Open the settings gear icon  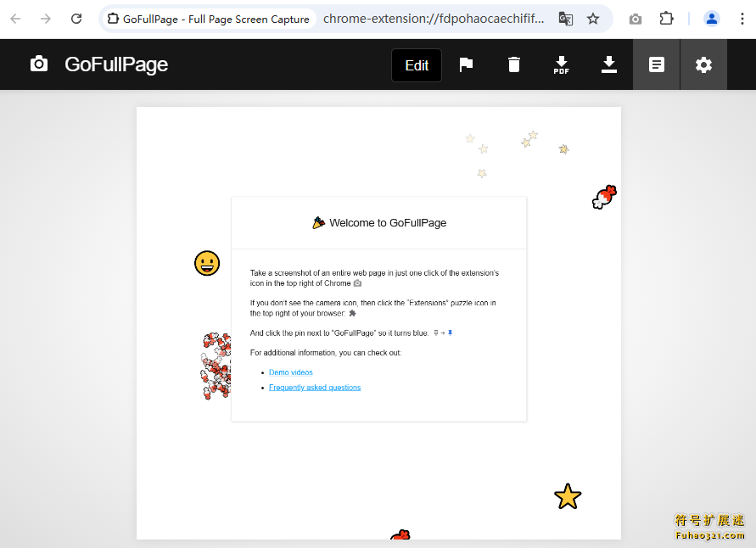pyautogui.click(x=703, y=64)
